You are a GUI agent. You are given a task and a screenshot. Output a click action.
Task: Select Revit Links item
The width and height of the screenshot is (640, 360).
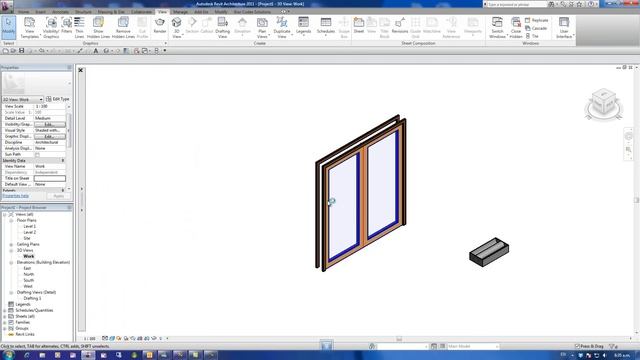(25, 334)
